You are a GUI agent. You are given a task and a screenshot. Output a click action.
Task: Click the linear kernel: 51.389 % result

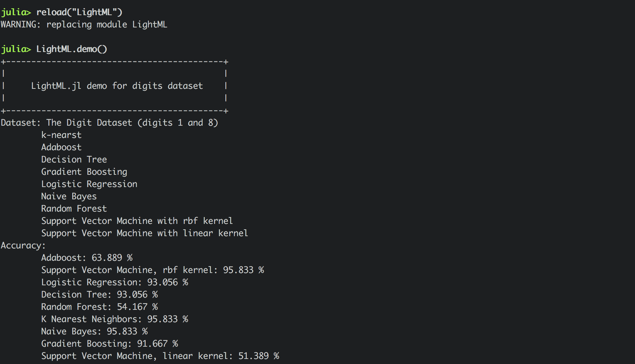click(221, 356)
